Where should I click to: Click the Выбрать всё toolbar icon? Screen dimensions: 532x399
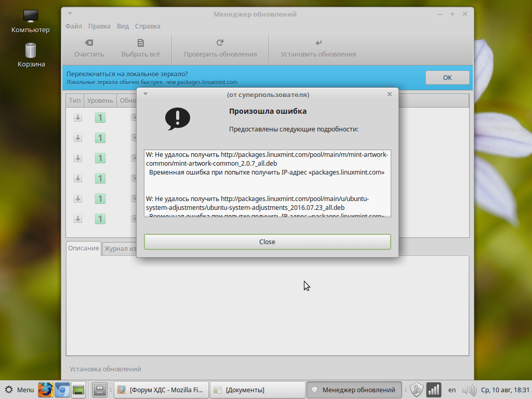(140, 43)
